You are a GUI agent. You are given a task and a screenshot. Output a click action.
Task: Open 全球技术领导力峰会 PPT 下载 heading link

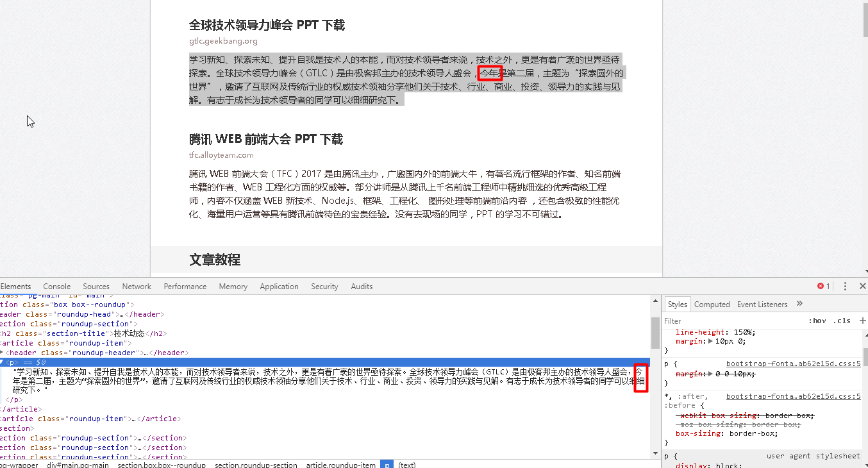pos(267,25)
